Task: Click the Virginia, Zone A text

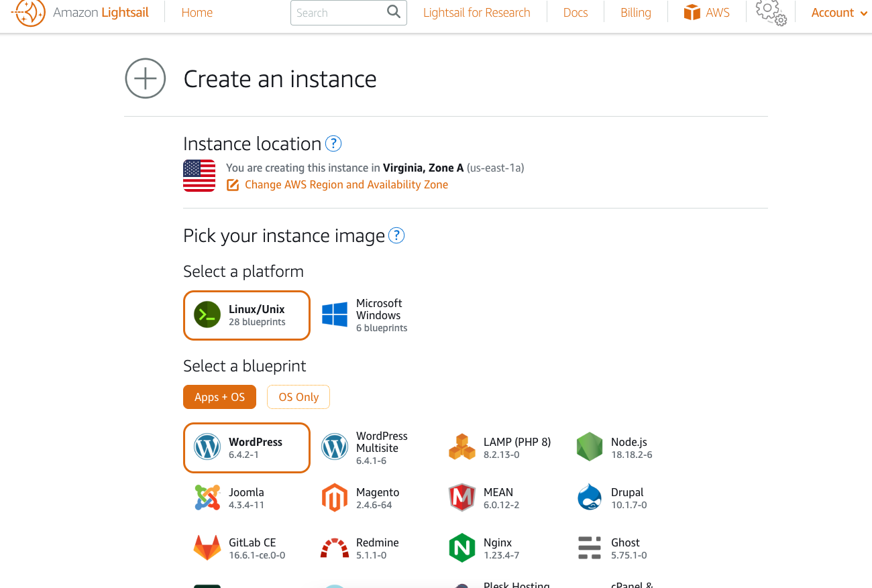Action: 423,168
